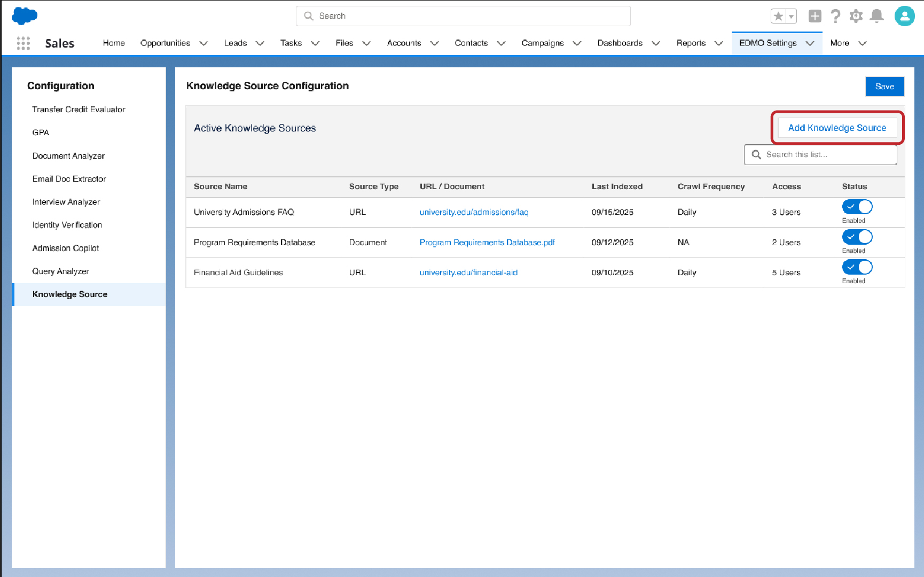Viewport: 924px width, 577px height.
Task: Open the notifications bell icon
Action: point(876,16)
